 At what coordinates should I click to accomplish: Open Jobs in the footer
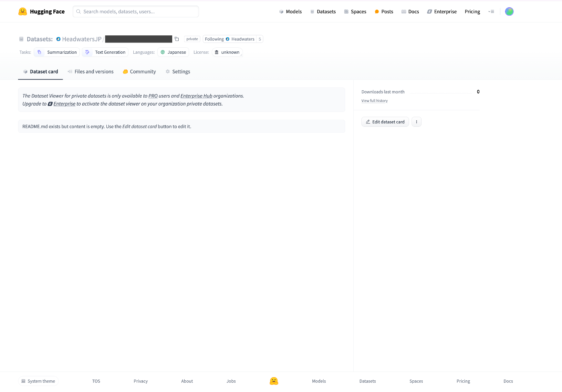click(231, 381)
